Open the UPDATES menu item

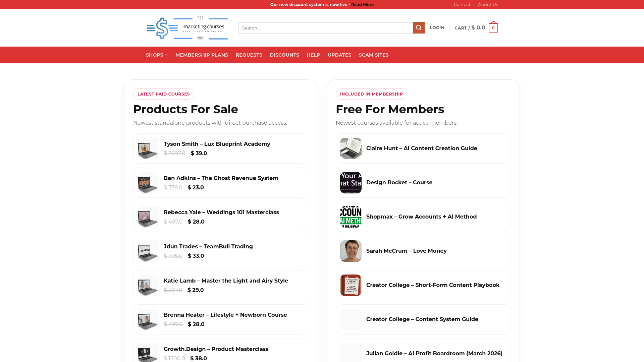click(x=339, y=55)
